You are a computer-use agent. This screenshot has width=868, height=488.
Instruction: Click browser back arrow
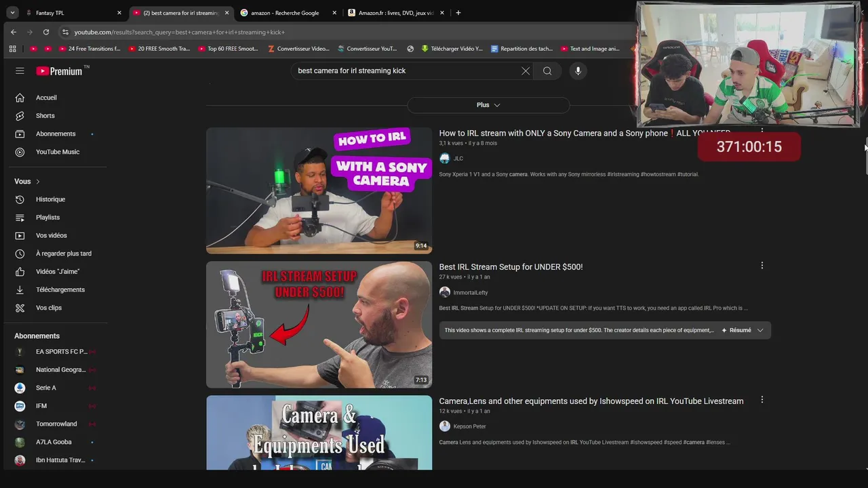tap(14, 32)
